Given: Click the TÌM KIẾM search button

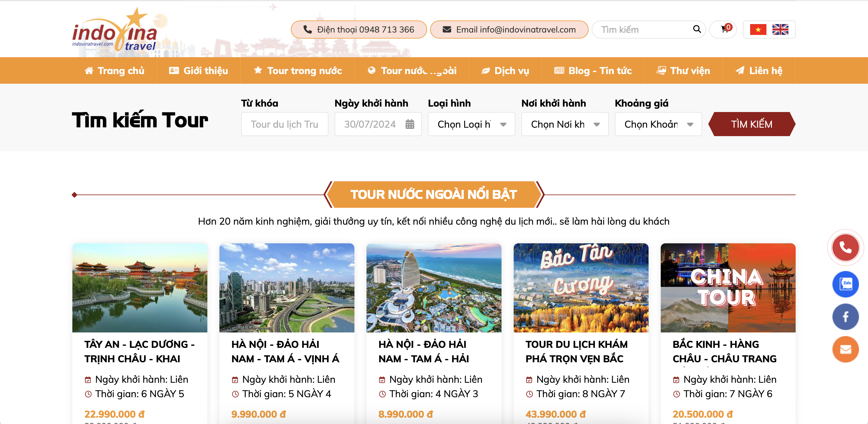Looking at the screenshot, I should 751,124.
